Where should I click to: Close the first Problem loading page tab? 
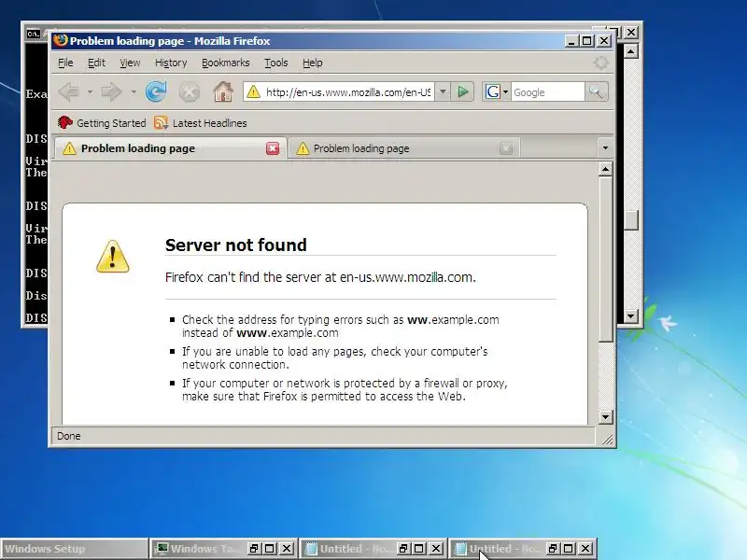pyautogui.click(x=273, y=148)
